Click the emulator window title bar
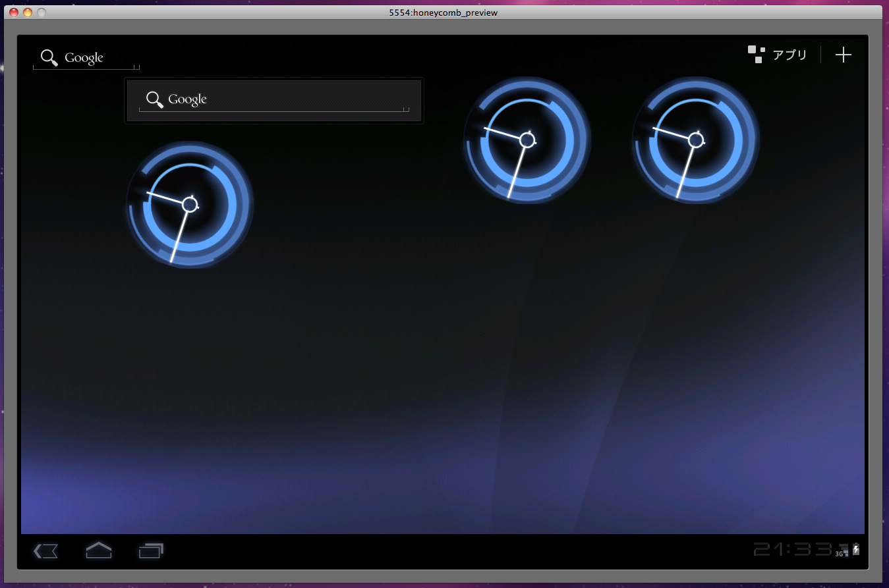The height and width of the screenshot is (588, 889). (444, 12)
